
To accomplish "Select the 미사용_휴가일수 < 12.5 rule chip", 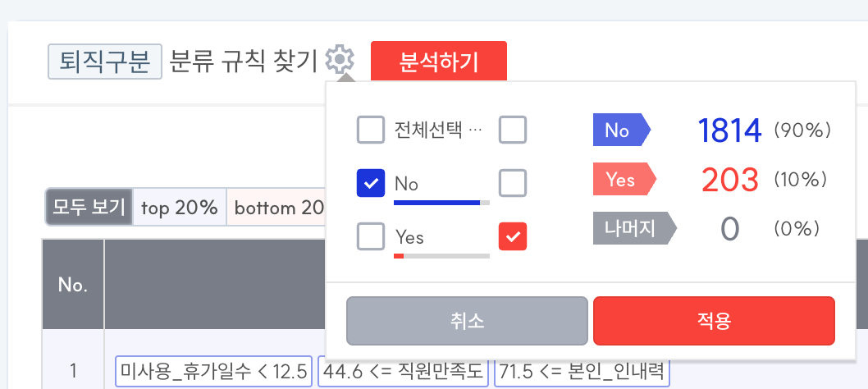I will click(213, 371).
